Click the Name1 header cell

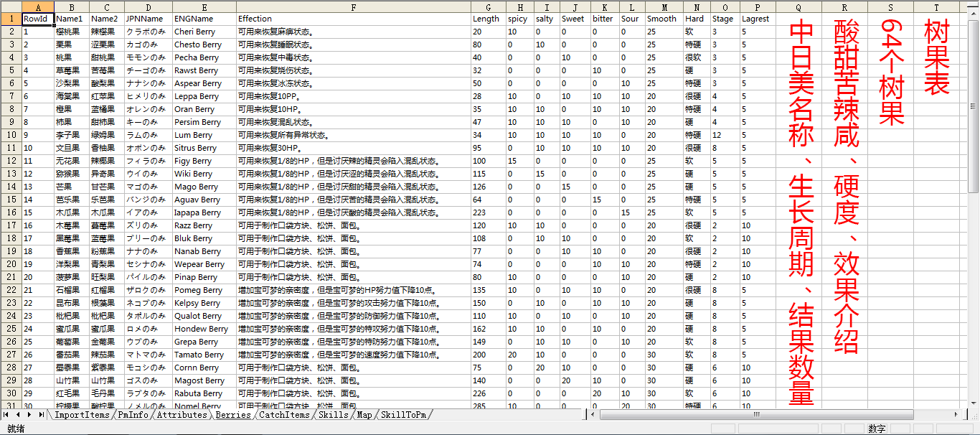tap(71, 19)
